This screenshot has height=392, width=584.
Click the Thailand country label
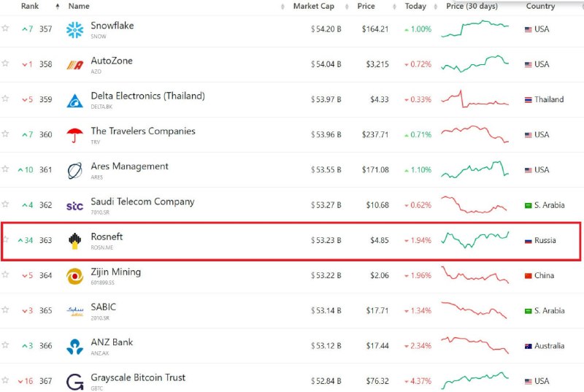(549, 99)
